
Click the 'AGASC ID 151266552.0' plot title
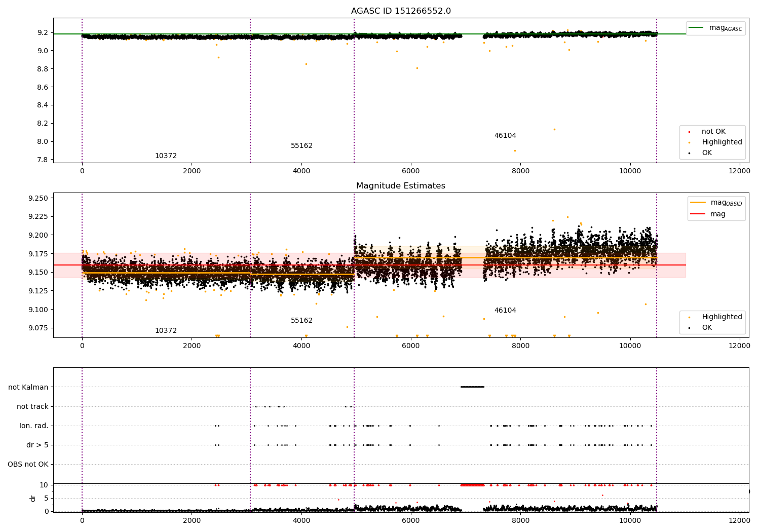(x=401, y=11)
